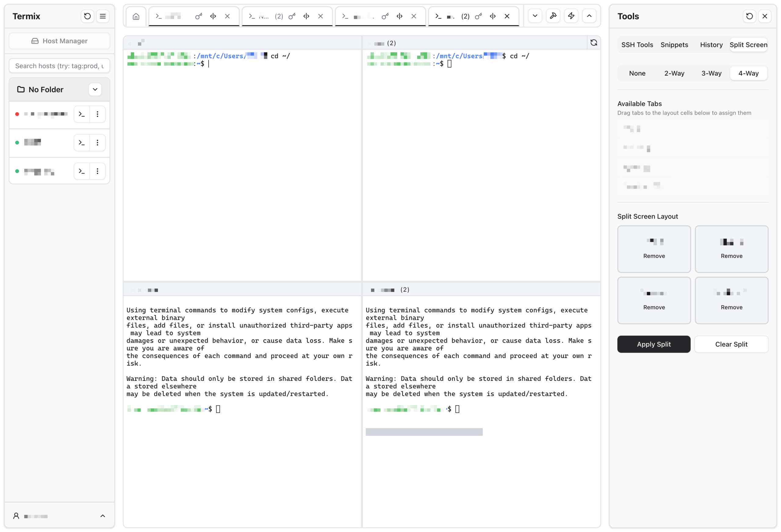This screenshot has height=532, width=781.
Task: Select the None split layout option
Action: (637, 73)
